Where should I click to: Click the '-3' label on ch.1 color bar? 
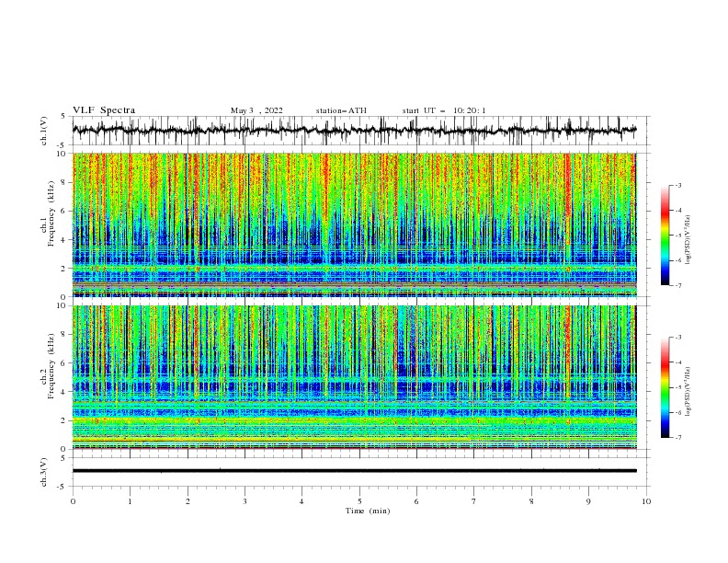(x=677, y=185)
